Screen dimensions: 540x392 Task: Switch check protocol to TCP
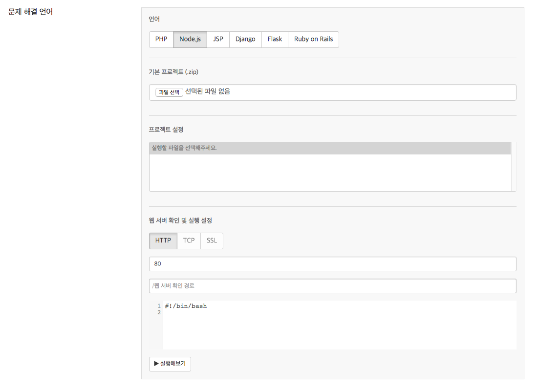pos(189,241)
